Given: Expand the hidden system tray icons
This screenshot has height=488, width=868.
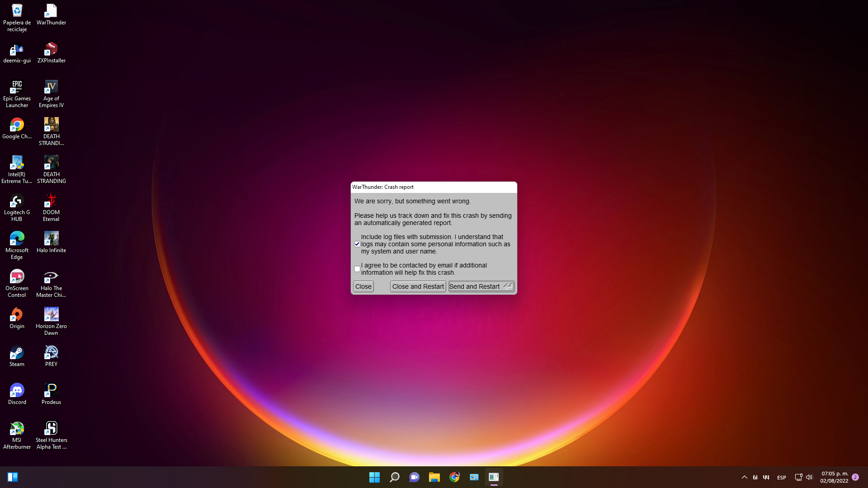Looking at the screenshot, I should 744,477.
